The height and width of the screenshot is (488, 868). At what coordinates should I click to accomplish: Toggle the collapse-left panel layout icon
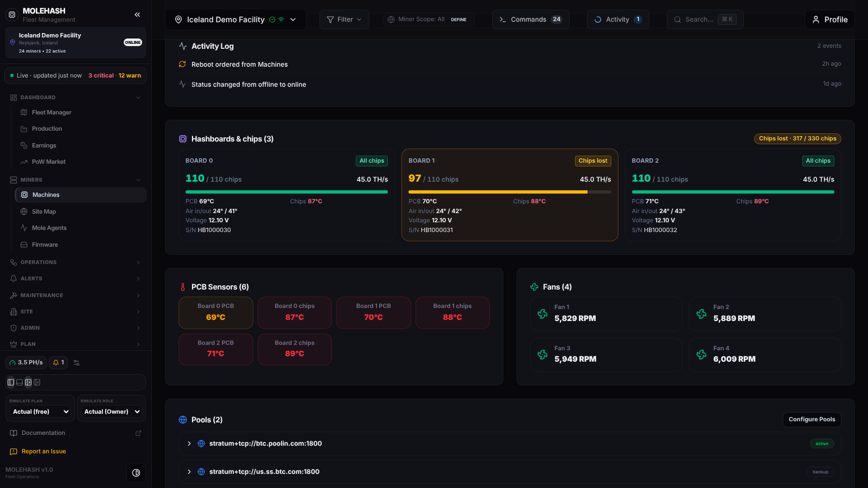tap(37, 382)
